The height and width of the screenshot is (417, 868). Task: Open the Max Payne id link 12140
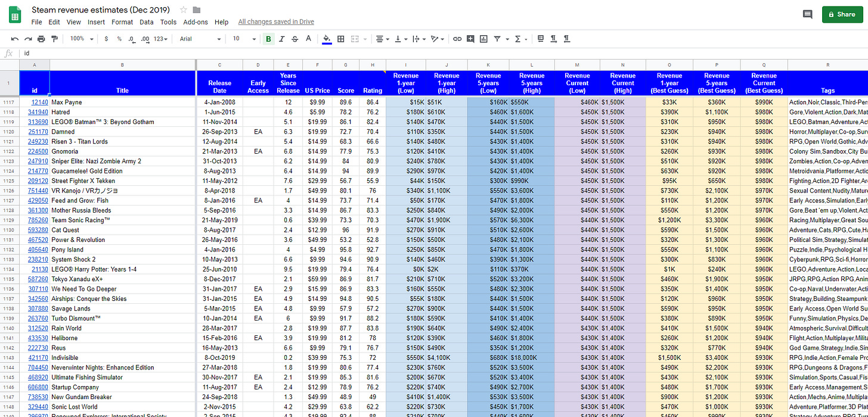(39, 102)
